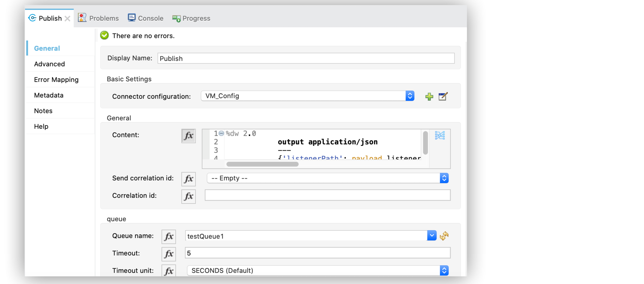The image size is (644, 284).
Task: Open the Error Mapping section
Action: (56, 80)
